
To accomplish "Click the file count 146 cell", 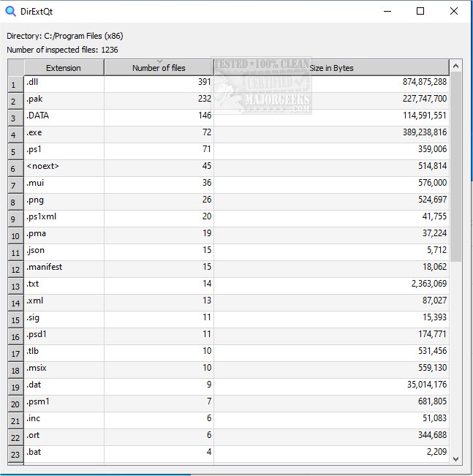I will pyautogui.click(x=159, y=118).
